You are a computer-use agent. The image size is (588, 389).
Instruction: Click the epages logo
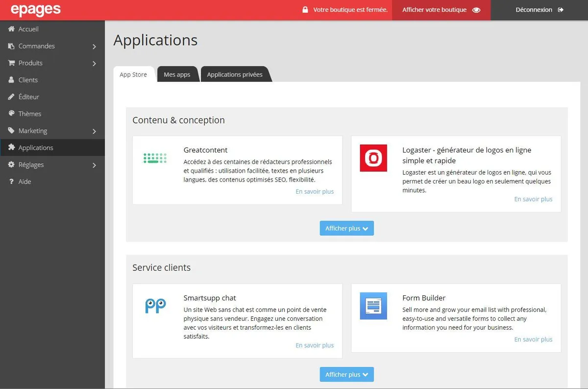coord(35,9)
